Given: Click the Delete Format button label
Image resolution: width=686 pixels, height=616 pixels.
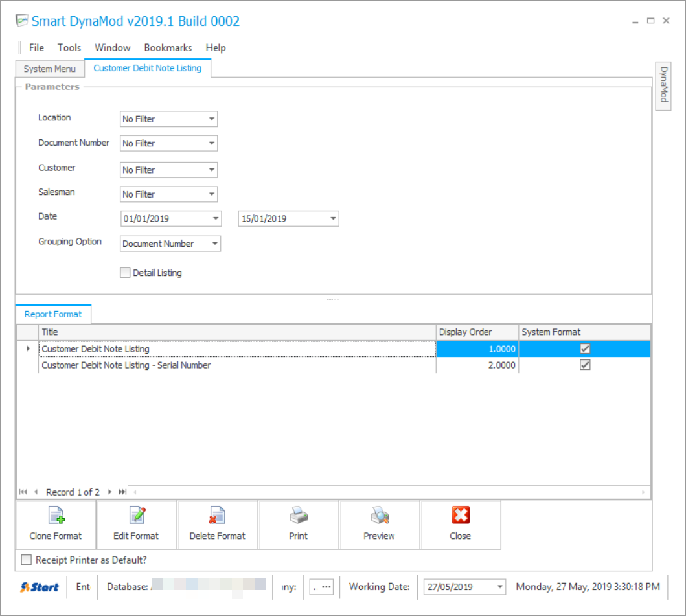Looking at the screenshot, I should 218,536.
